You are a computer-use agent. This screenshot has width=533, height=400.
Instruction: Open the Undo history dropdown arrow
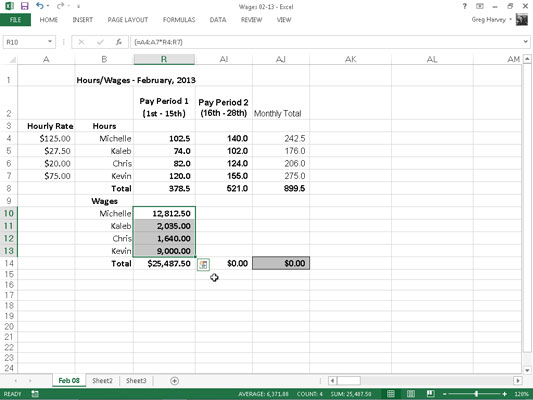48,6
